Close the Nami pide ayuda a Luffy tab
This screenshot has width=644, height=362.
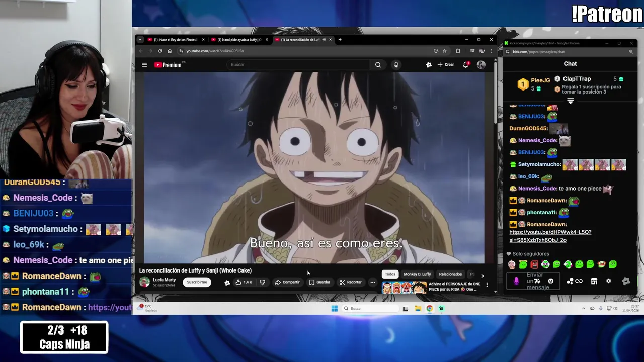267,40
